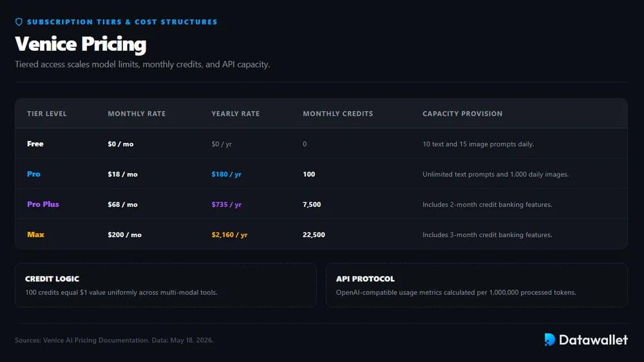This screenshot has height=362, width=644.
Task: Click the $735 / yr yearly rate
Action: click(226, 205)
